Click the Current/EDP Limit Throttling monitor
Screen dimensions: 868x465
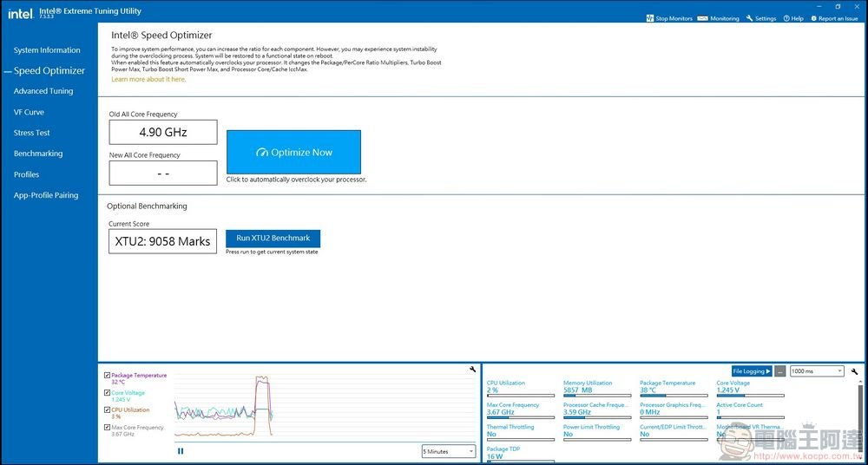pos(674,433)
